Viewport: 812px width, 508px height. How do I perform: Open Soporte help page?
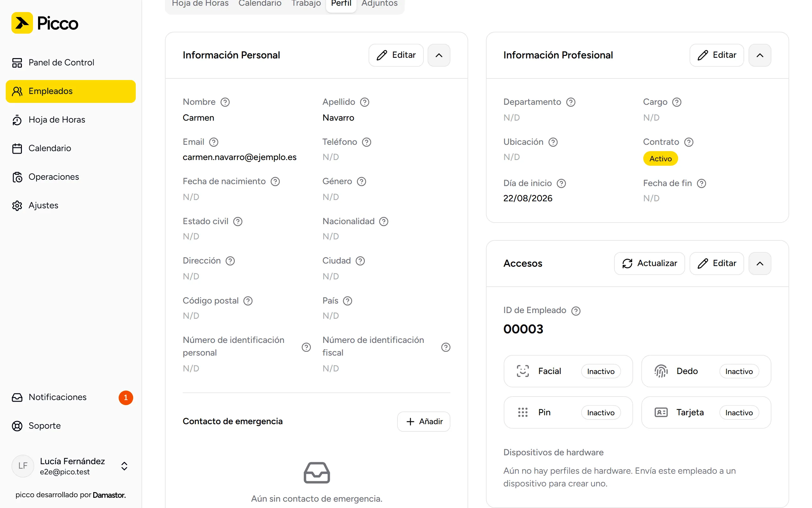pos(70,426)
